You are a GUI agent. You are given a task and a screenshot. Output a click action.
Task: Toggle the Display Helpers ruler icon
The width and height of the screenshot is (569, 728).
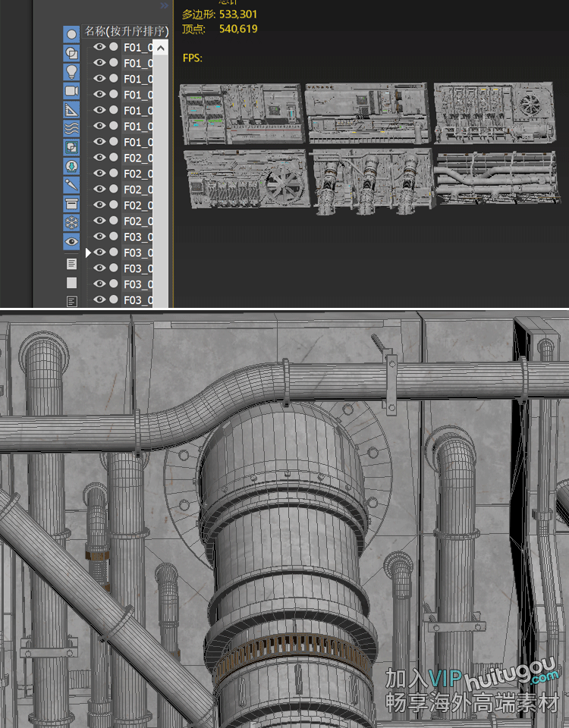71,110
